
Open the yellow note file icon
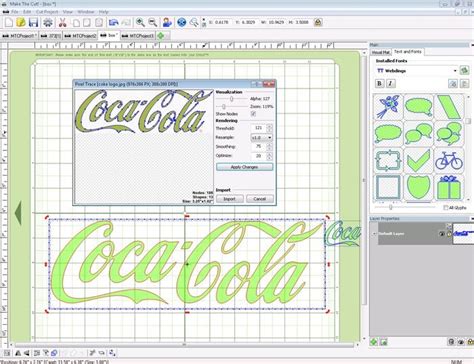(x=21, y=23)
